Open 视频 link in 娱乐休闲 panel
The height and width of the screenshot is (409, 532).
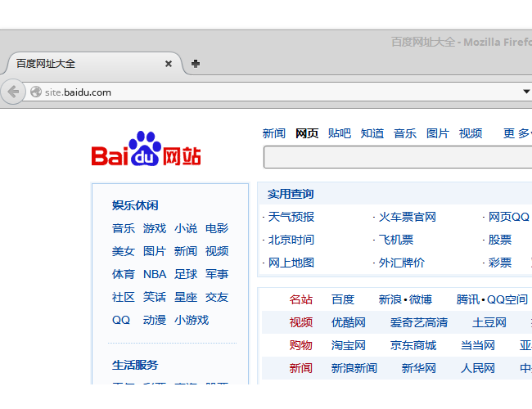(x=217, y=251)
